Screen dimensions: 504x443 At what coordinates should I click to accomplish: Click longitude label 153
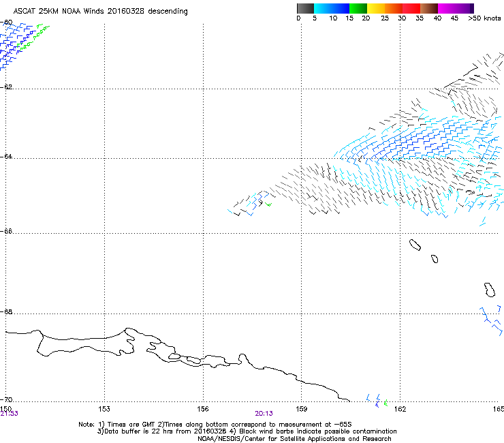[x=104, y=409]
